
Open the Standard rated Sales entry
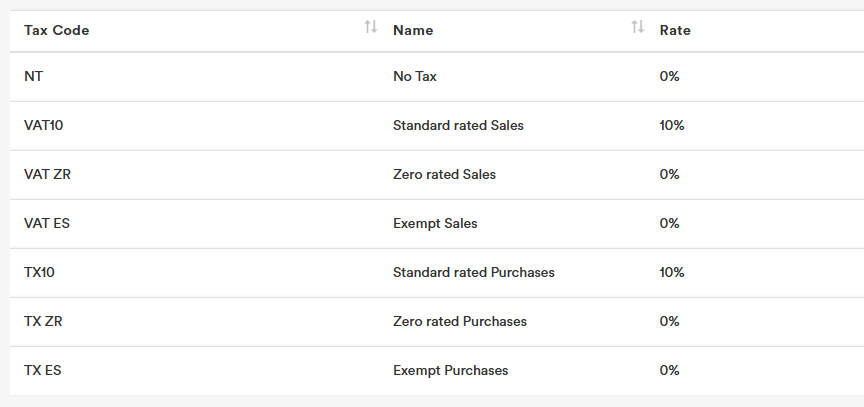click(x=458, y=126)
